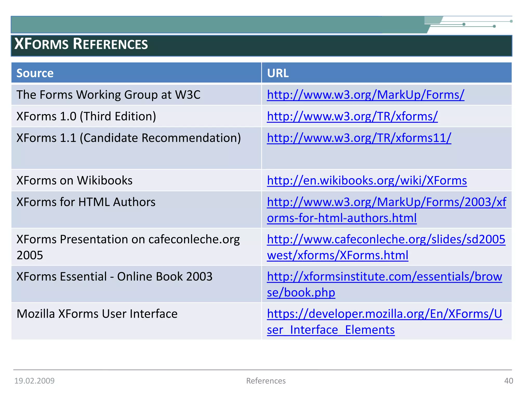Select 'The Forms Working Group at W3C' cell

point(136,95)
